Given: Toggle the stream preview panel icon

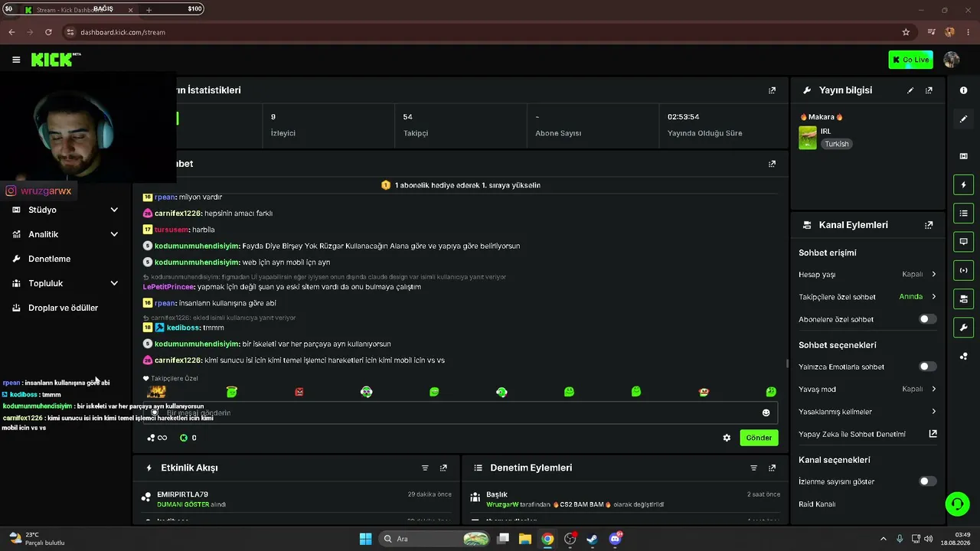Looking at the screenshot, I should click(963, 156).
